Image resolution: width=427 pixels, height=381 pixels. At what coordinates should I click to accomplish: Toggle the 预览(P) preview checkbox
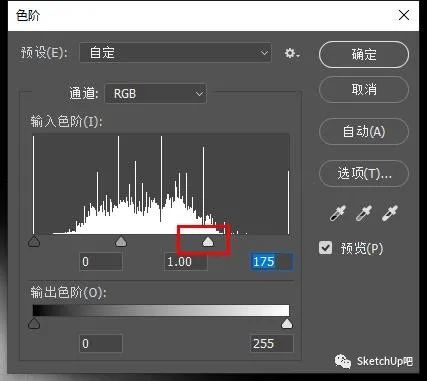point(325,248)
